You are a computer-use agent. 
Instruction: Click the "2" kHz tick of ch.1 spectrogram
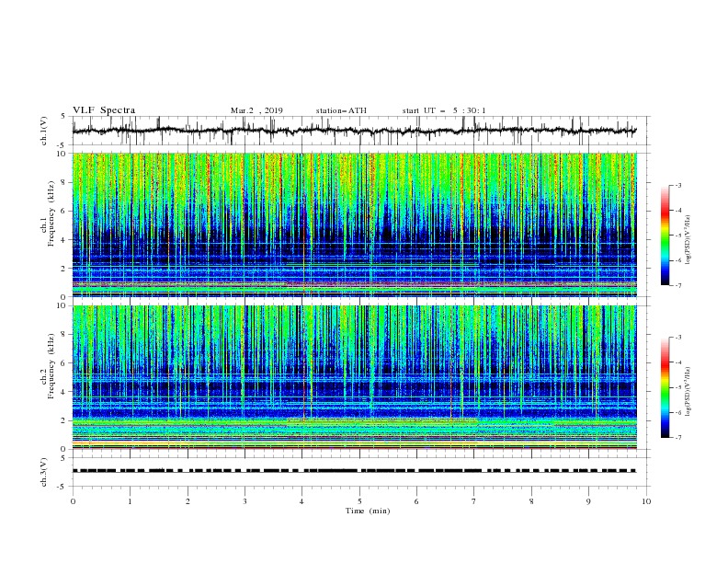pyautogui.click(x=65, y=268)
